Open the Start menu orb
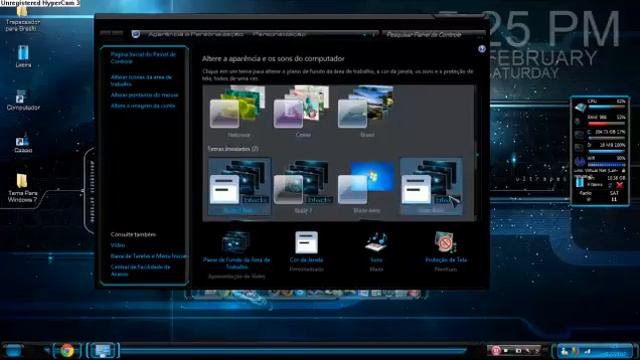 [x=14, y=350]
